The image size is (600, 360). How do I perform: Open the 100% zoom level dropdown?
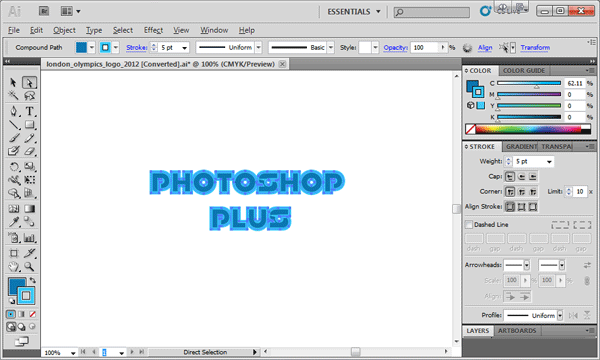pyautogui.click(x=73, y=353)
